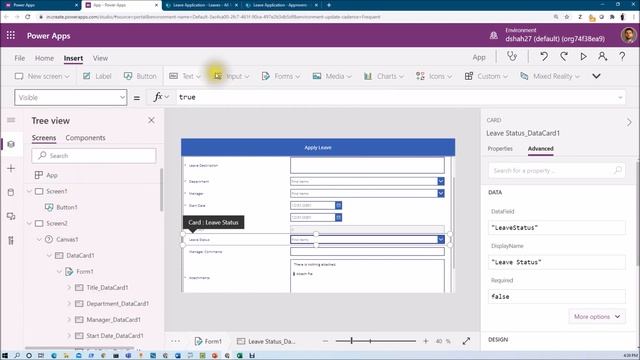Viewport: 640px width, 360px height.
Task: Undo the last action
Action: [544, 56]
